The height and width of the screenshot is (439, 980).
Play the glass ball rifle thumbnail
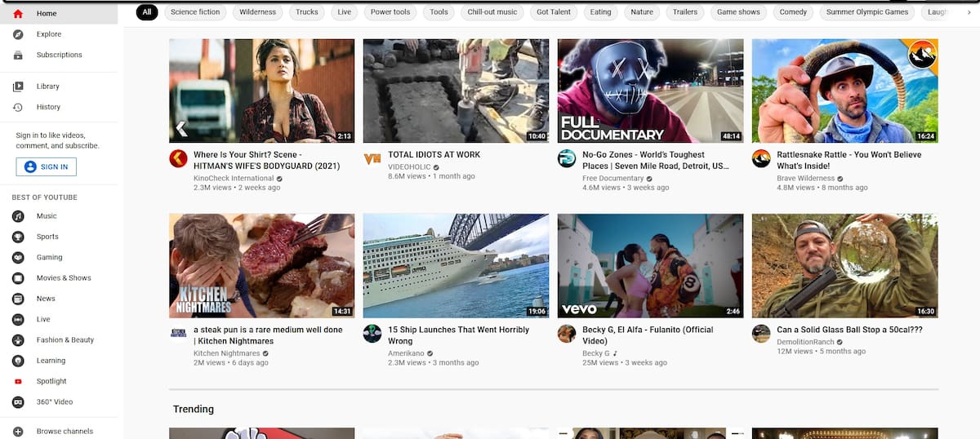(x=844, y=266)
